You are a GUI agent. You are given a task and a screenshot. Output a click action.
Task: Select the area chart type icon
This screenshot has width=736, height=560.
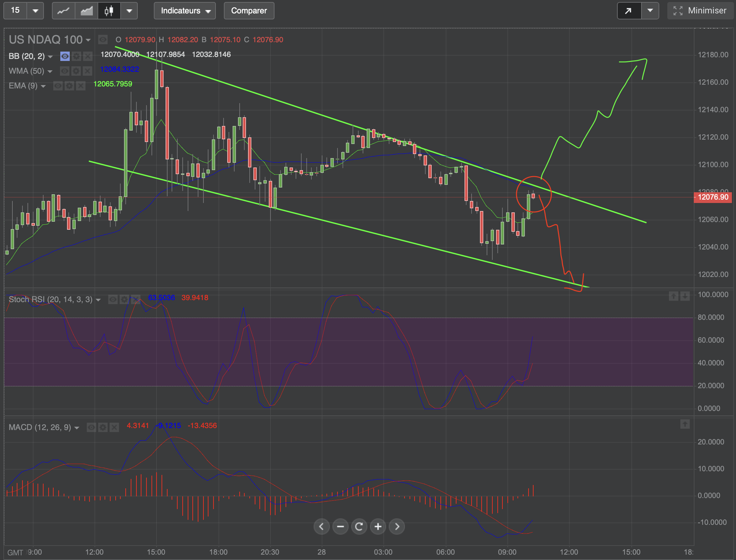(x=86, y=11)
